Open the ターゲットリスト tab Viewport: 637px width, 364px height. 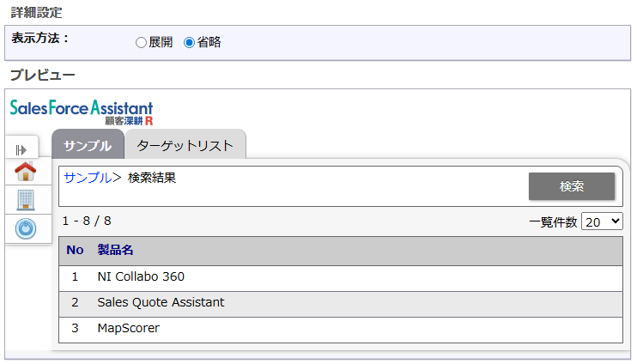tap(185, 145)
